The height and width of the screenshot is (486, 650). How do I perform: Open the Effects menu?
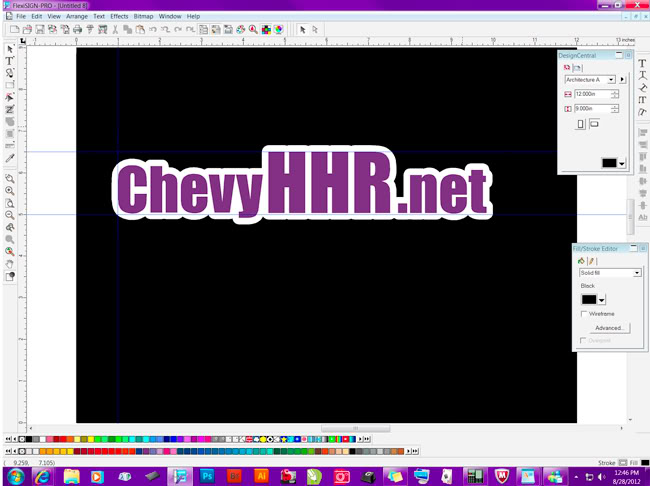(119, 16)
